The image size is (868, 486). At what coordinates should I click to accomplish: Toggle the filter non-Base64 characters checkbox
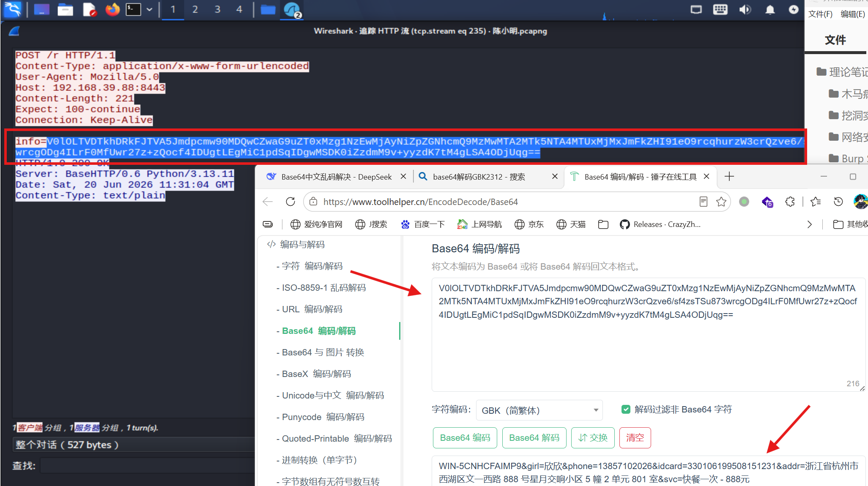tap(626, 409)
